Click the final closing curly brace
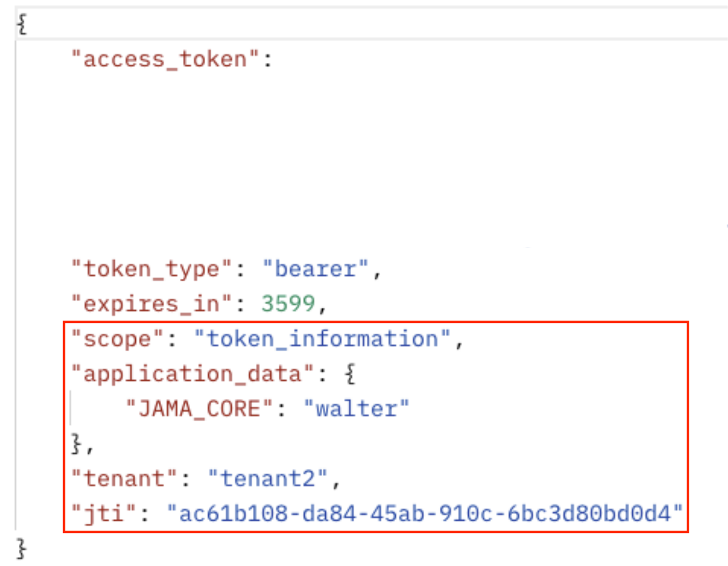The image size is (728, 566). pyautogui.click(x=22, y=548)
